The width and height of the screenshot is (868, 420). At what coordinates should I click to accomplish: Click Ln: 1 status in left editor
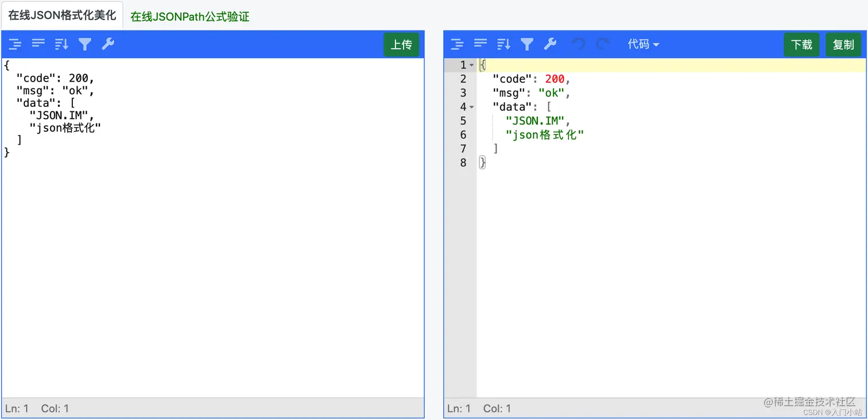coord(17,409)
